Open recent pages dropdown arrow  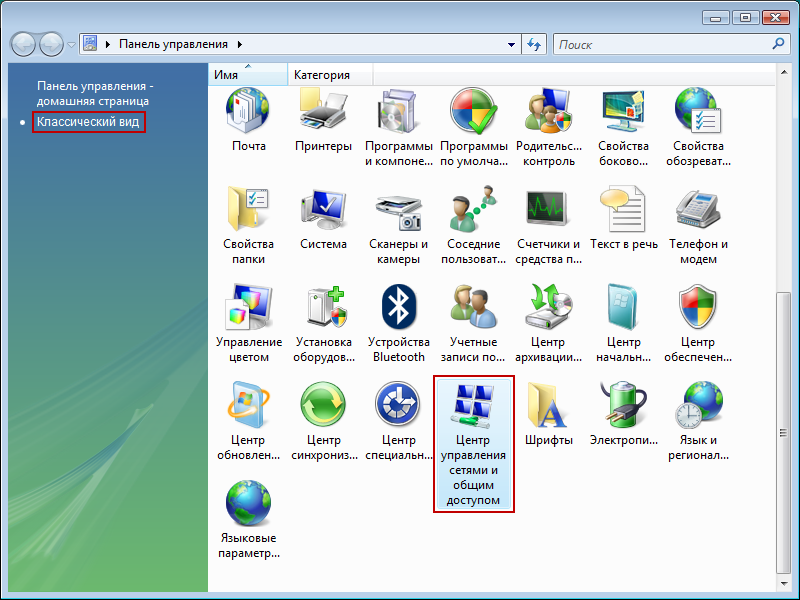coord(71,45)
